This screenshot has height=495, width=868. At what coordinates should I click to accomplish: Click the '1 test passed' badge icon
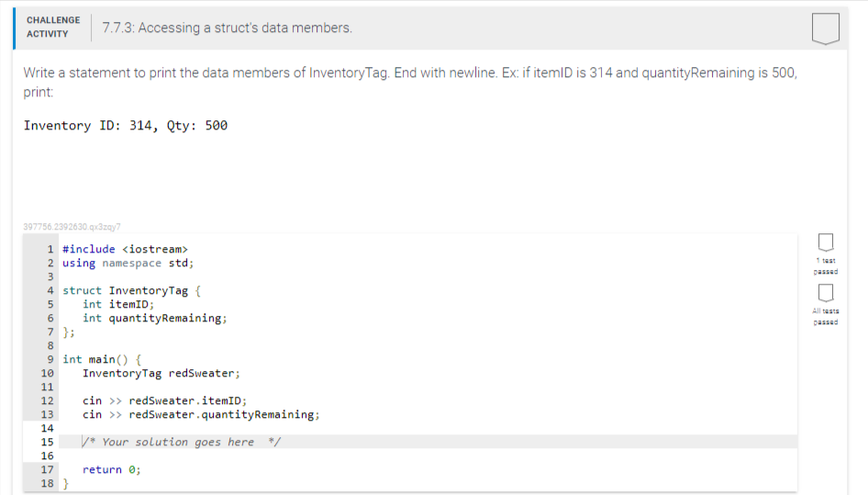826,242
